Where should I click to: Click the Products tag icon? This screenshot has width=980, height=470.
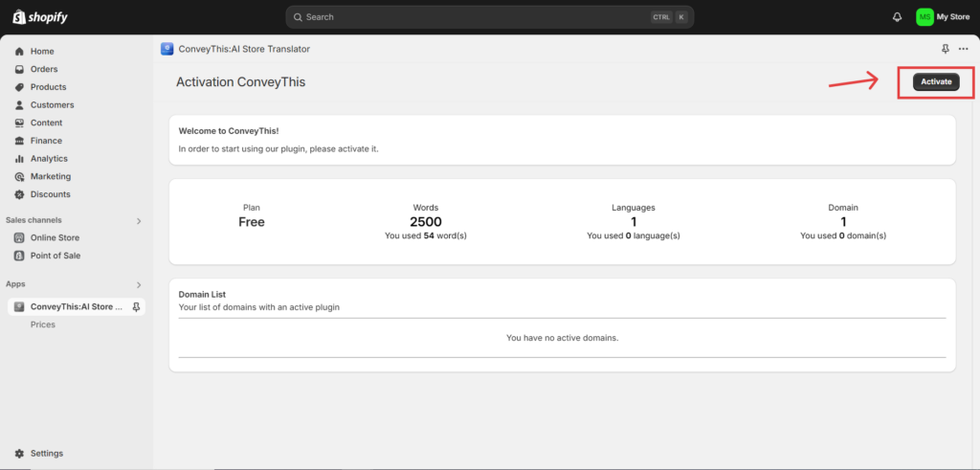(x=19, y=87)
